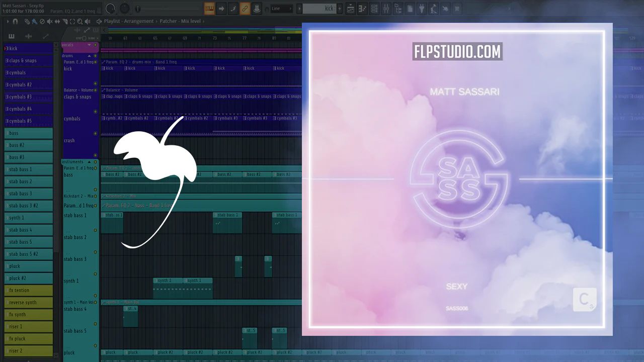Image resolution: width=644 pixels, height=362 pixels.
Task: Select the Draw pencil tool
Action: pos(27,21)
